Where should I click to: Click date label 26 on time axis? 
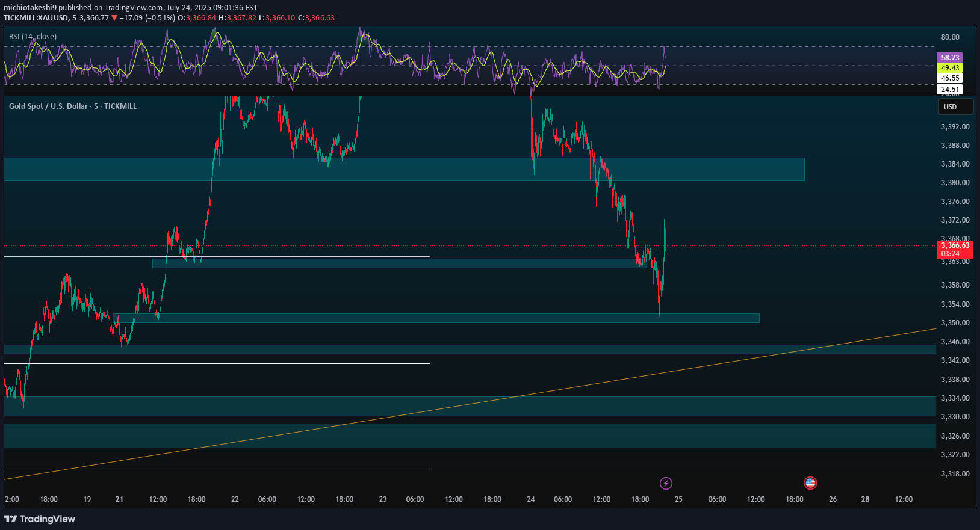(x=833, y=499)
